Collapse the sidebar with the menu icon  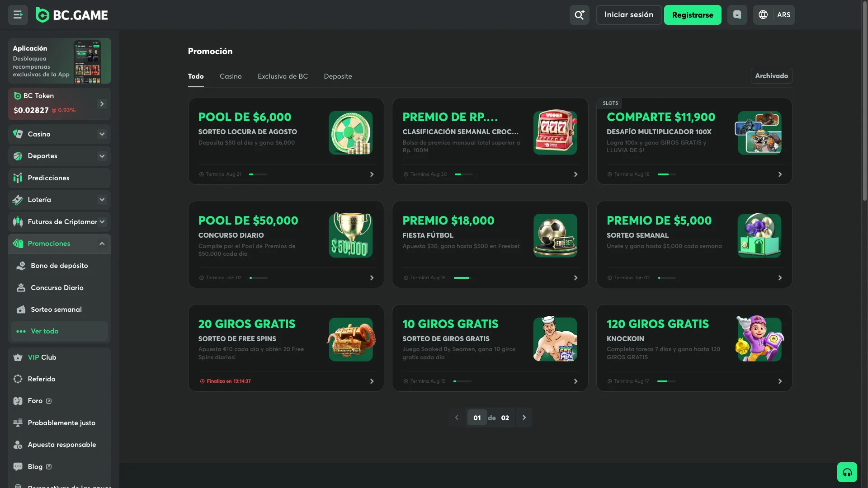click(x=18, y=15)
